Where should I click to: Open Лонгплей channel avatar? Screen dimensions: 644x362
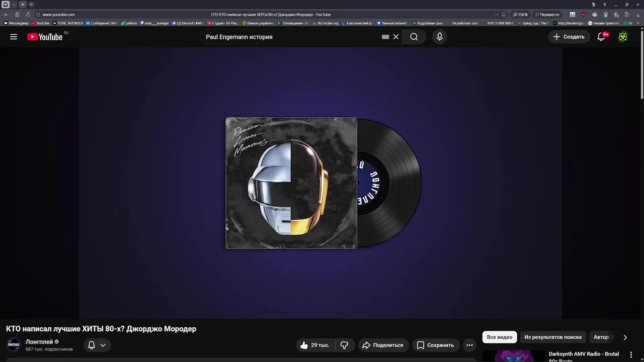point(14,345)
